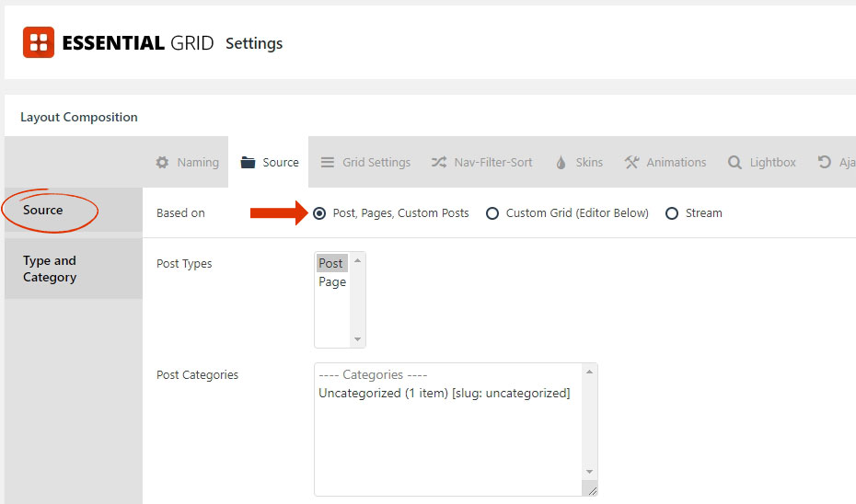Click the Grid Settings hamburger icon

(327, 162)
